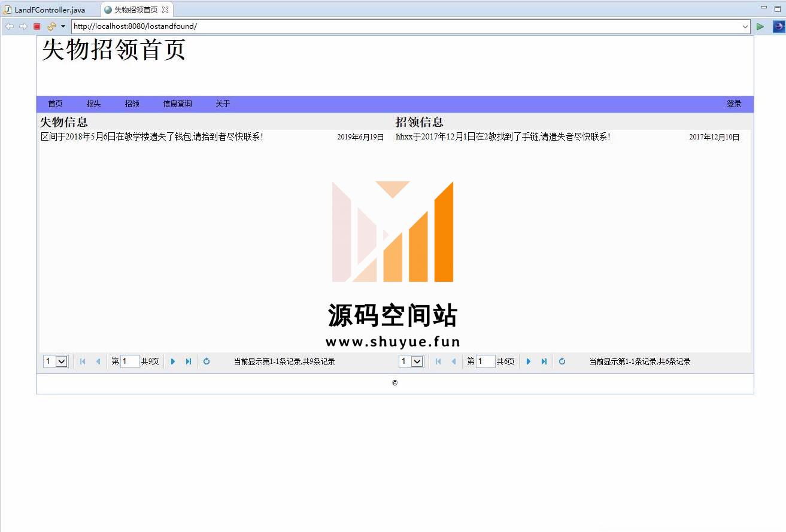Click the 失物招领首页 page title
Image resolution: width=786 pixels, height=532 pixels.
114,50
